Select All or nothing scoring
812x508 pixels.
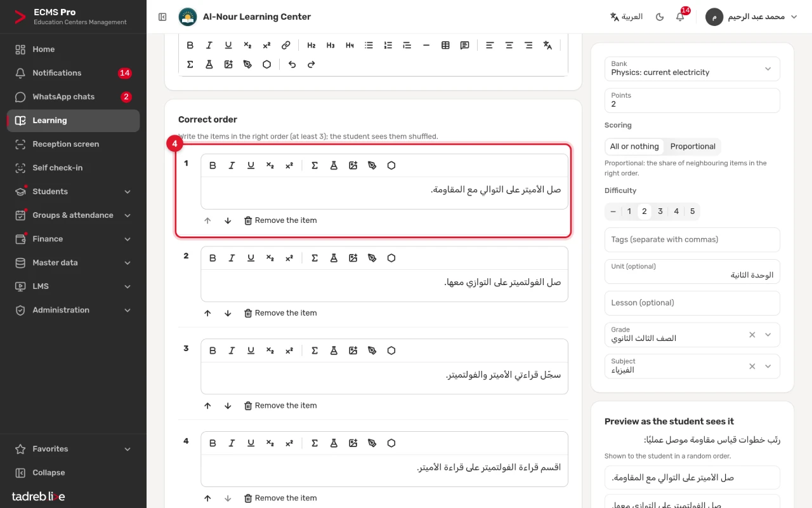634,146
